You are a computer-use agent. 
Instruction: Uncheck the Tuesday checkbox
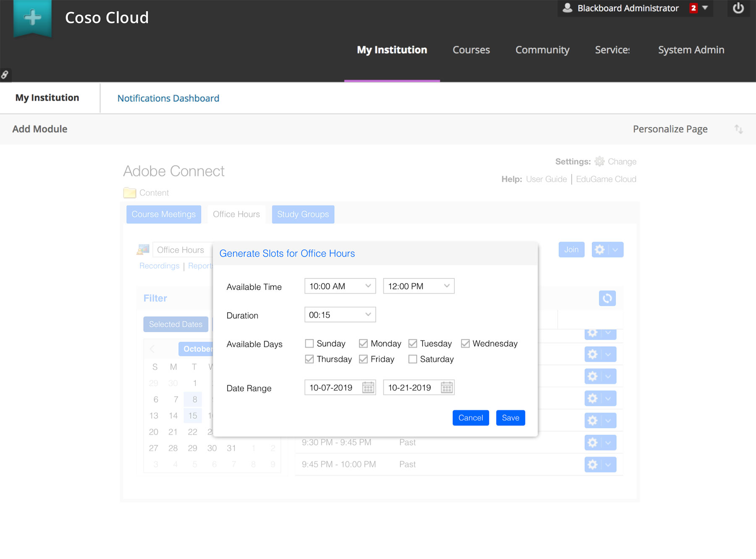[x=413, y=344]
